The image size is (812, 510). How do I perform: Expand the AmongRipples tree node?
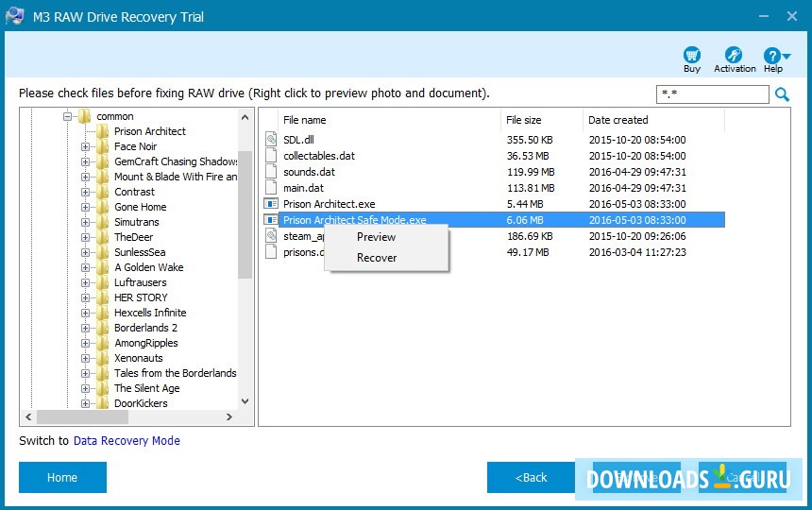(x=85, y=343)
